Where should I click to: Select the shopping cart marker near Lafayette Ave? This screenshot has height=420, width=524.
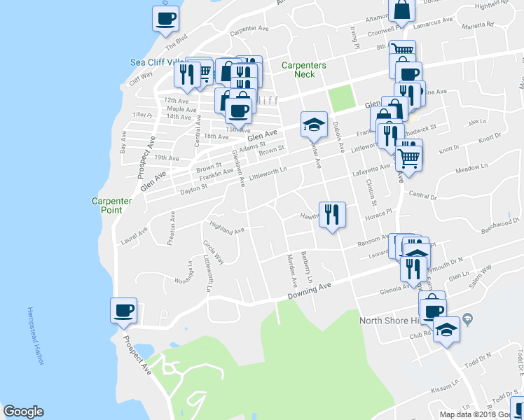coord(409,159)
